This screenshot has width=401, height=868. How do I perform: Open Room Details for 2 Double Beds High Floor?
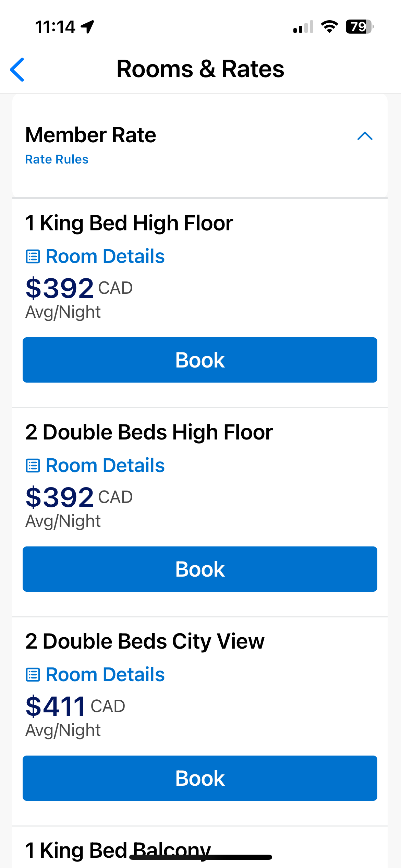(x=105, y=466)
